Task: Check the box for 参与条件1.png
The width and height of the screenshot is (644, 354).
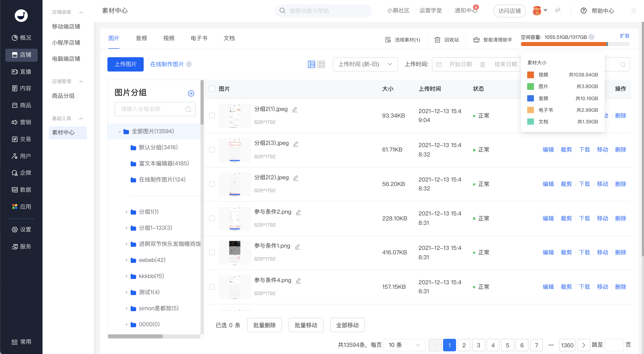Action: (212, 252)
